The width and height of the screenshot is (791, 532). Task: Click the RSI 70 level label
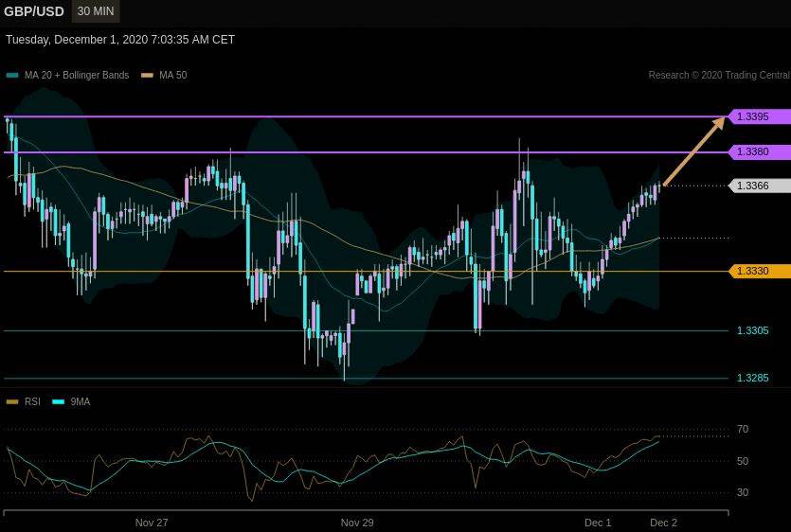743,429
